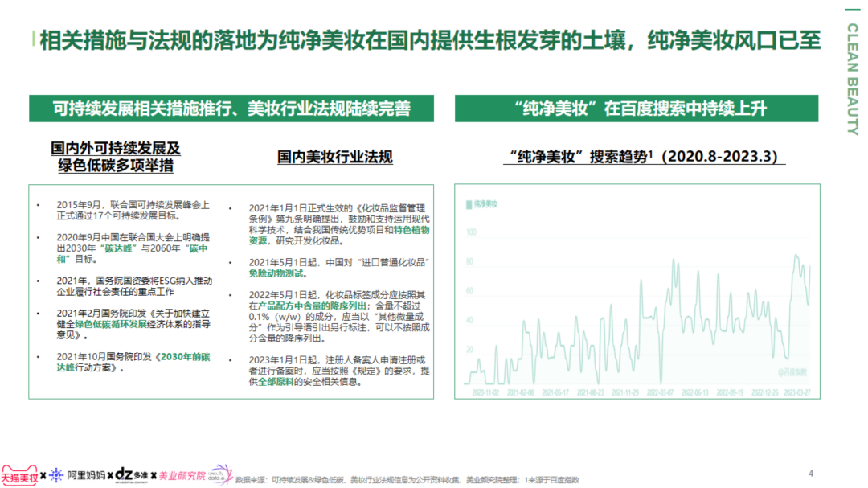Click the 纯净美妆 chart legend marker

469,204
